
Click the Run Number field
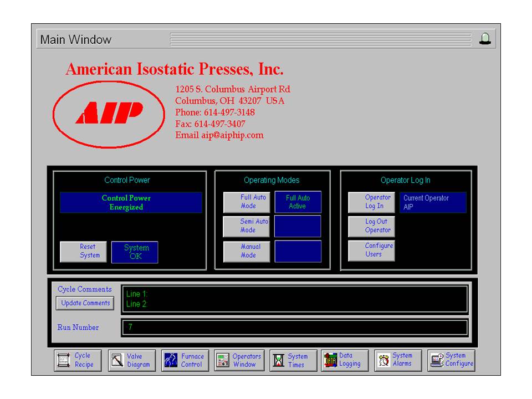tap(294, 328)
